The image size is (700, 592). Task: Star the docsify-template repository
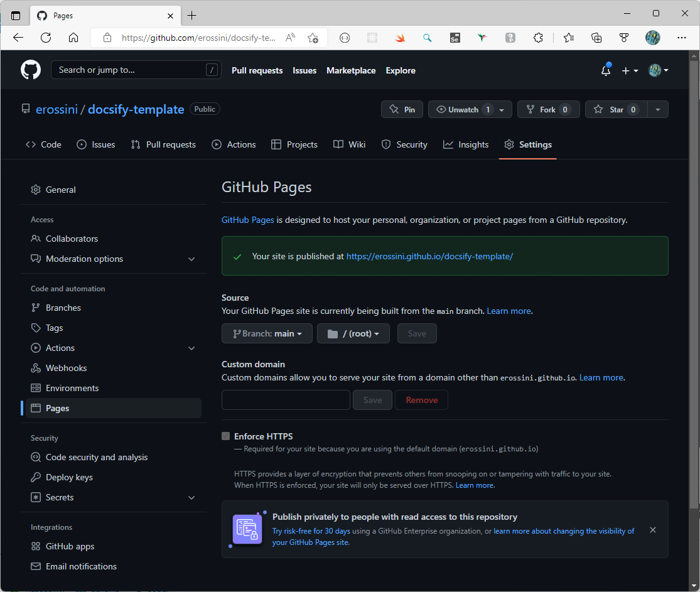tap(611, 109)
